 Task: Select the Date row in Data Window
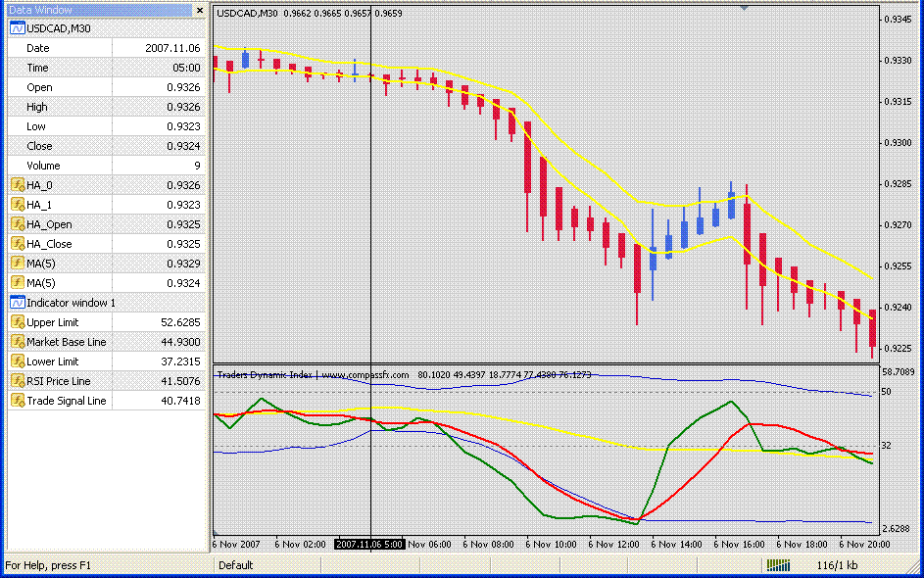pos(107,48)
